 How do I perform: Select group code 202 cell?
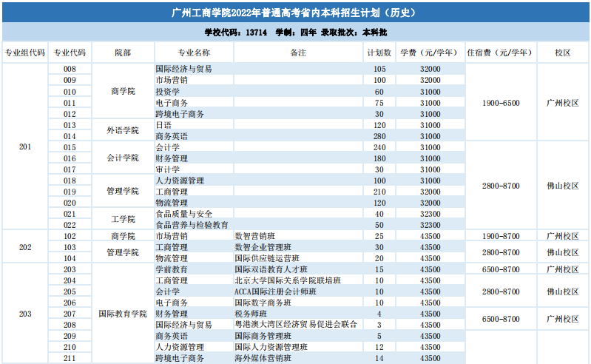click(x=25, y=247)
